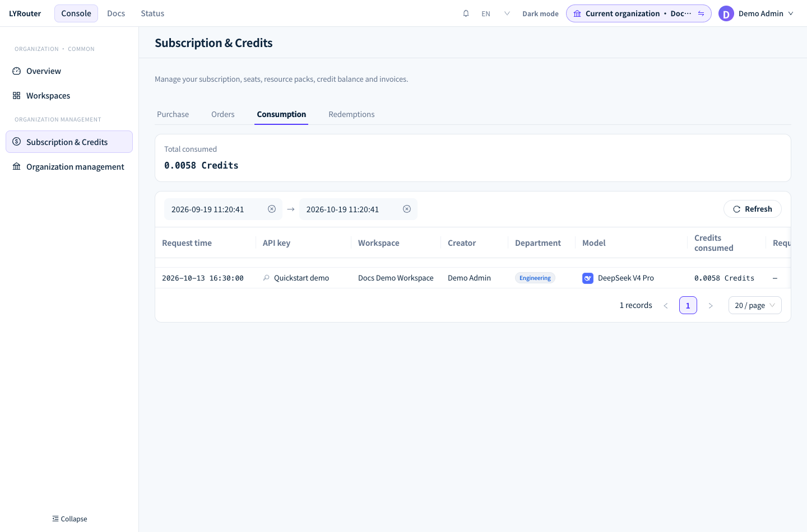Click the end date field 2026-10-19

tap(358, 209)
